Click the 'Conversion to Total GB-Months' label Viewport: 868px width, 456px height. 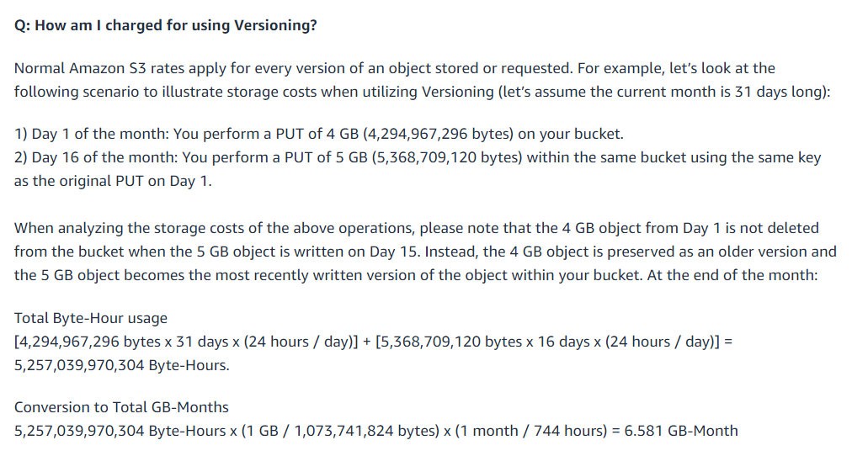click(x=121, y=407)
